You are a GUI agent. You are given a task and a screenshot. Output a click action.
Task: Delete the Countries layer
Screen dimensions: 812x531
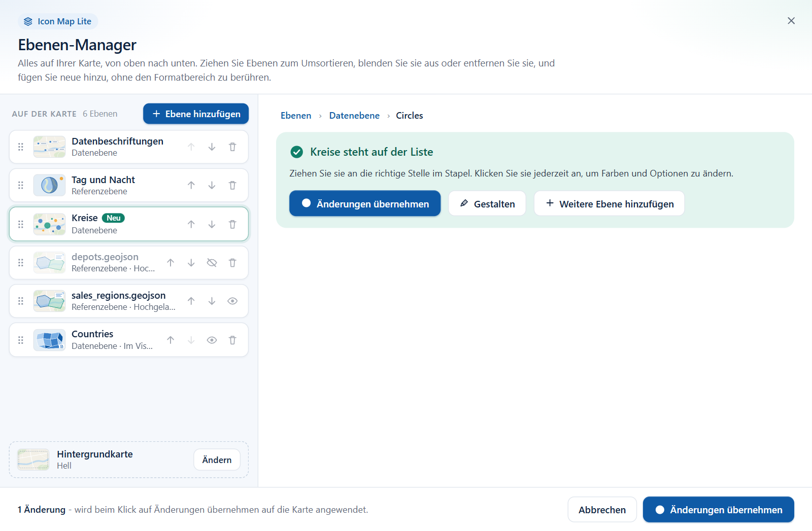click(232, 340)
